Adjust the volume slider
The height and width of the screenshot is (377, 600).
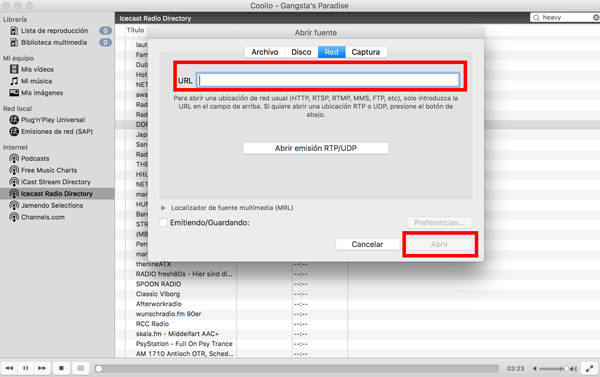pos(553,369)
